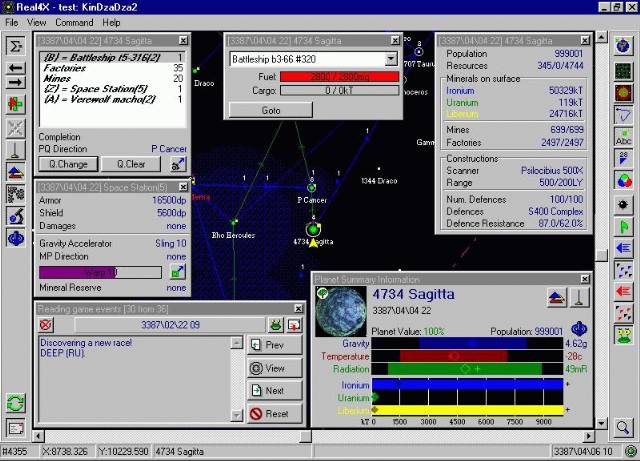Click the red crossed circle events icon
Screen dimensions: 640x461
click(x=46, y=325)
